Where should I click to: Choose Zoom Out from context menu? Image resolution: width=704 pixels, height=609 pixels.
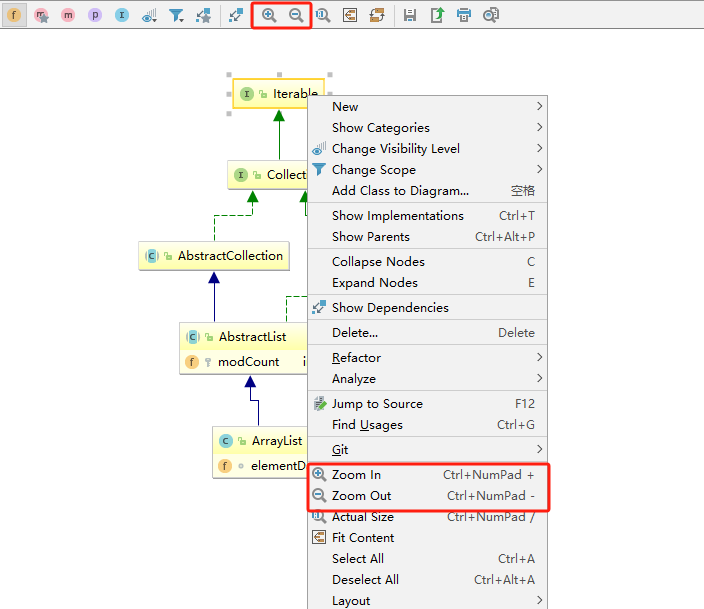click(x=427, y=496)
